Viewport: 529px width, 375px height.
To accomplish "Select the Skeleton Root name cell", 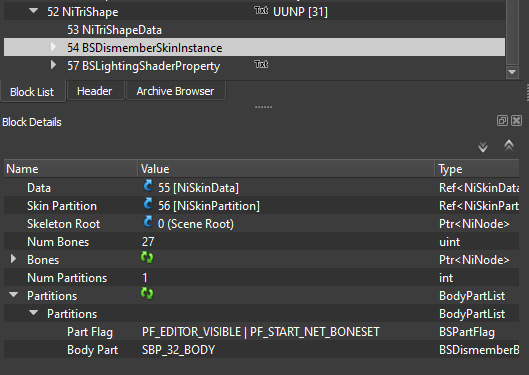I will click(63, 224).
